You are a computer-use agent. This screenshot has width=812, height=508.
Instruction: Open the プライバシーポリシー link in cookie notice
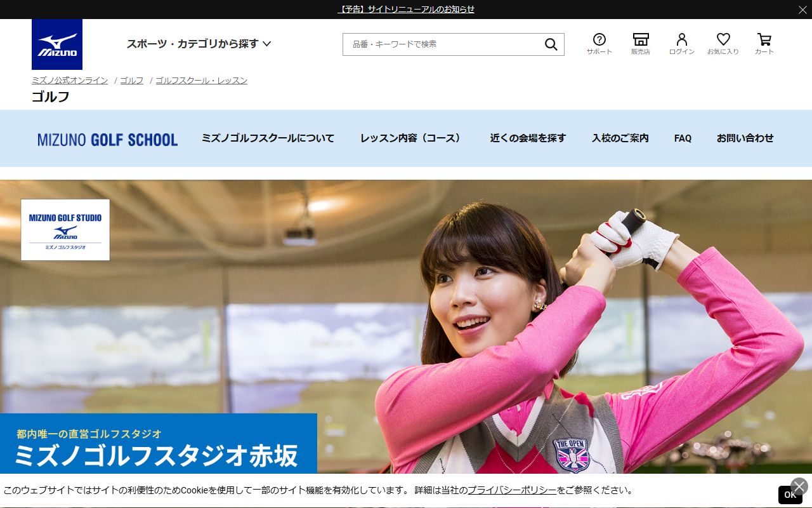512,490
